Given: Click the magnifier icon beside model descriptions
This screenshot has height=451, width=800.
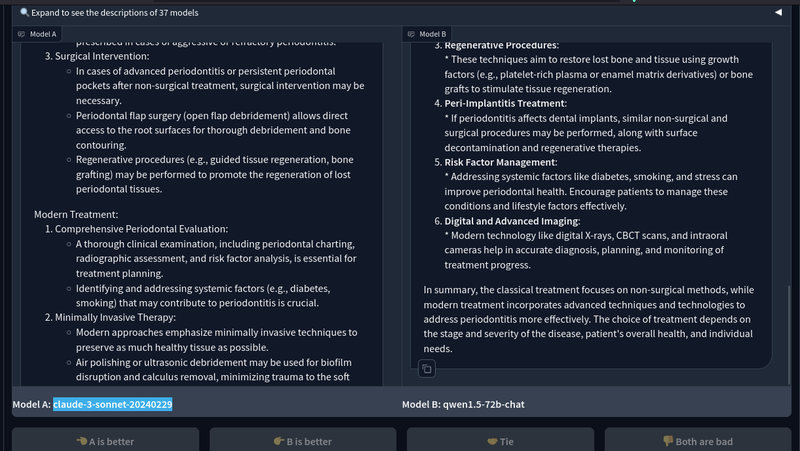Looking at the screenshot, I should click(24, 13).
